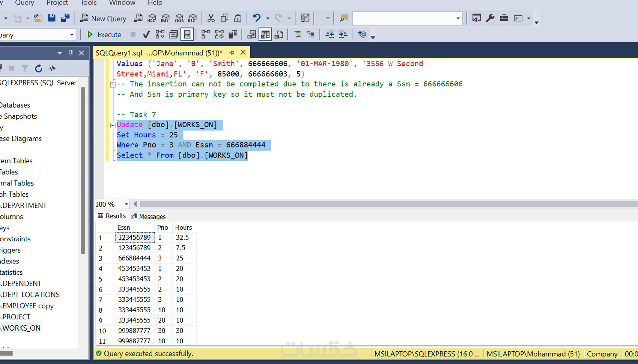Select the Essn cell 123456789 in results
Image resolution: width=638 pixels, height=364 pixels.
point(135,237)
